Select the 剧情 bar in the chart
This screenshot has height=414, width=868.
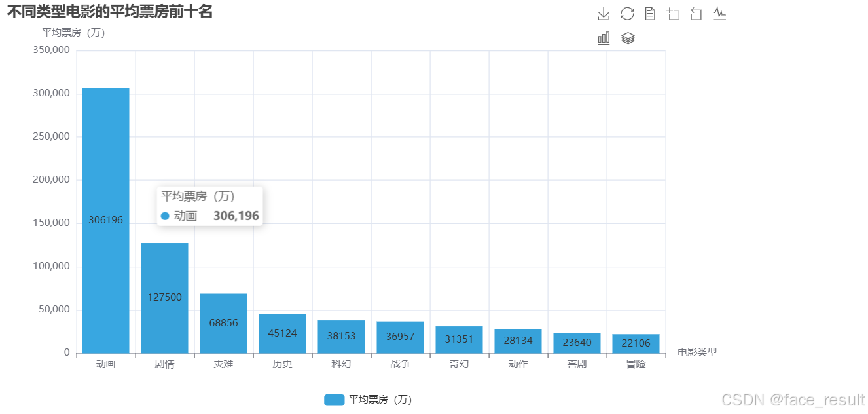pyautogui.click(x=164, y=298)
